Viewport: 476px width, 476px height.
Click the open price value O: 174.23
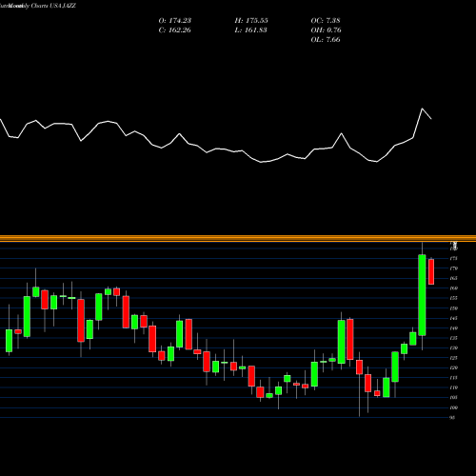(175, 21)
